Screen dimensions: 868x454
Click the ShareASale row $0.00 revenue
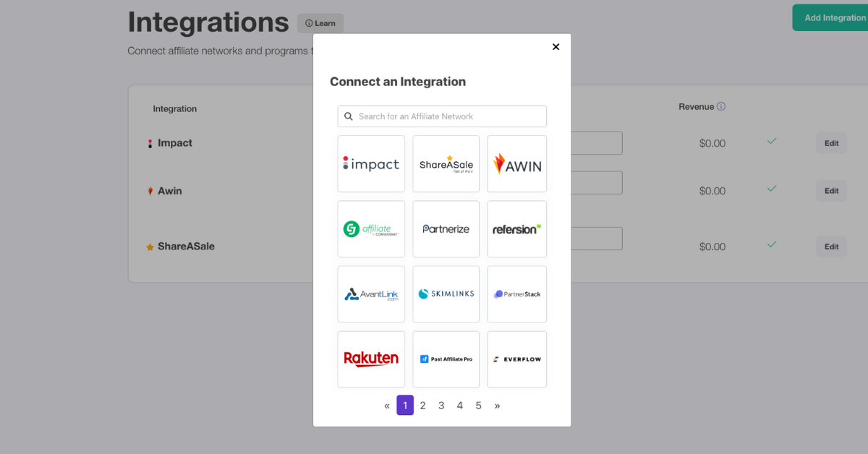(712, 247)
